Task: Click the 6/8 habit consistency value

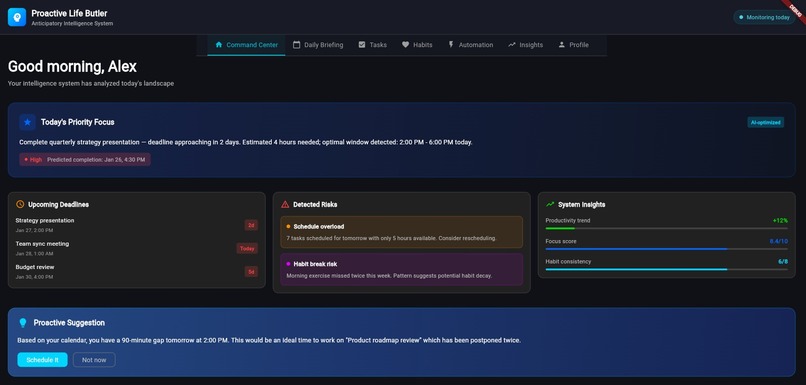Action: (783, 262)
